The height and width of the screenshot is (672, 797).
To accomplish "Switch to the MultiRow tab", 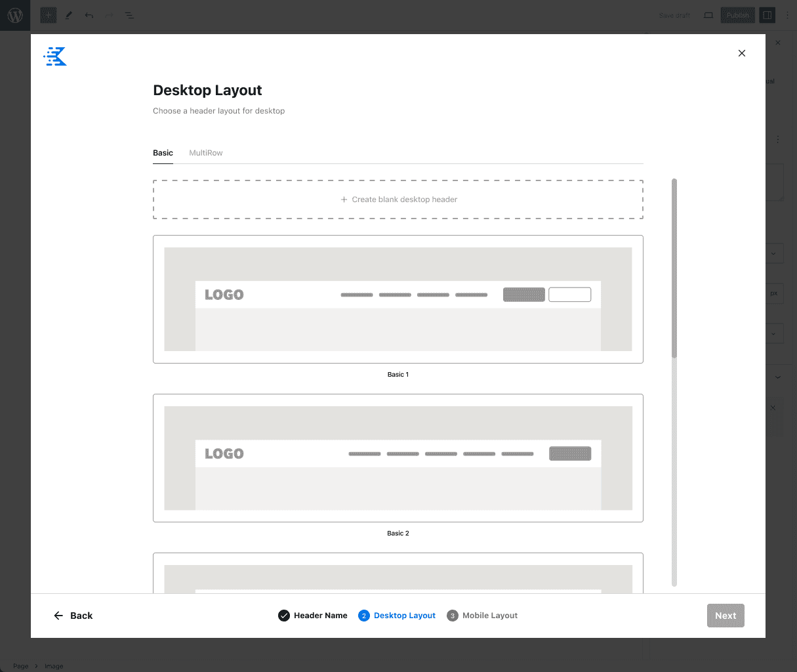I will coord(205,152).
